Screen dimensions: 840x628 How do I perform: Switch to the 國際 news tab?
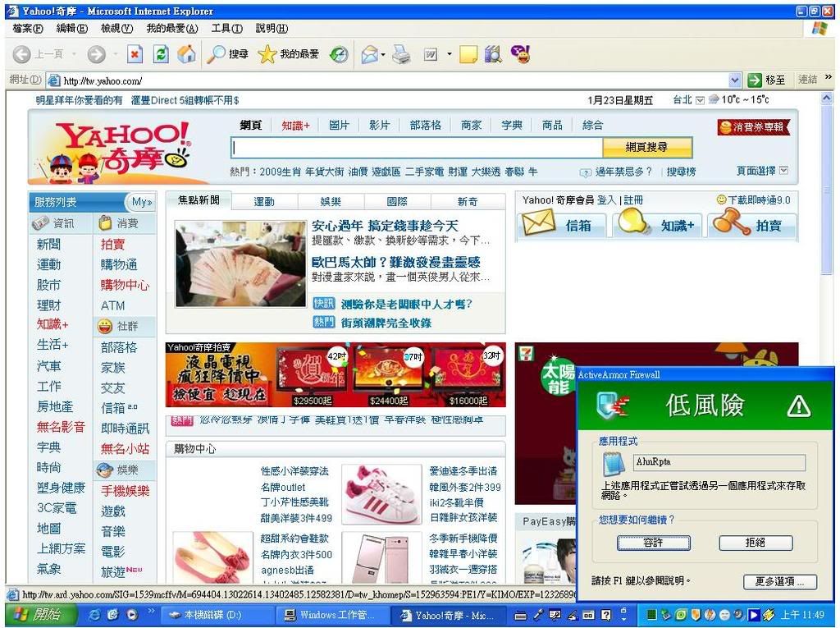coord(397,201)
